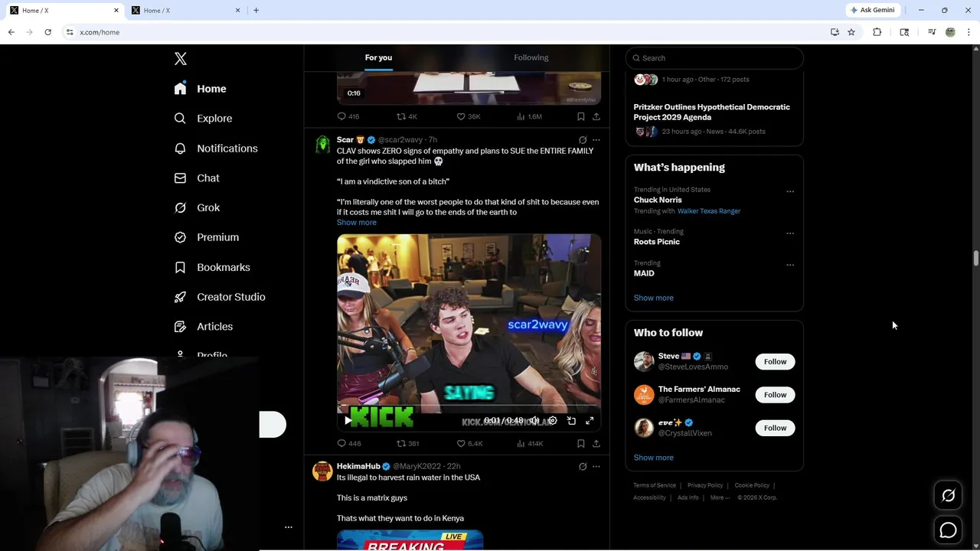
Task: Open more options for Chuck Norris trend
Action: (790, 191)
